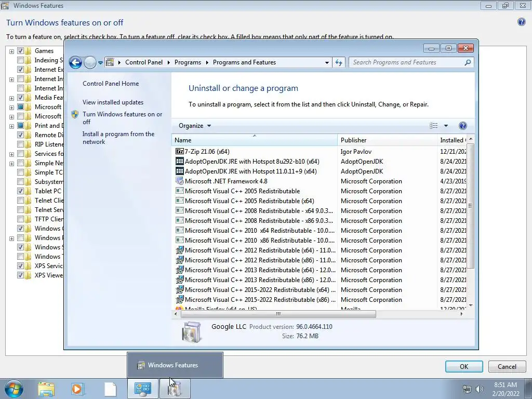Uncheck the XPS Viewer checkbox
The height and width of the screenshot is (399, 532).
[x=20, y=275]
